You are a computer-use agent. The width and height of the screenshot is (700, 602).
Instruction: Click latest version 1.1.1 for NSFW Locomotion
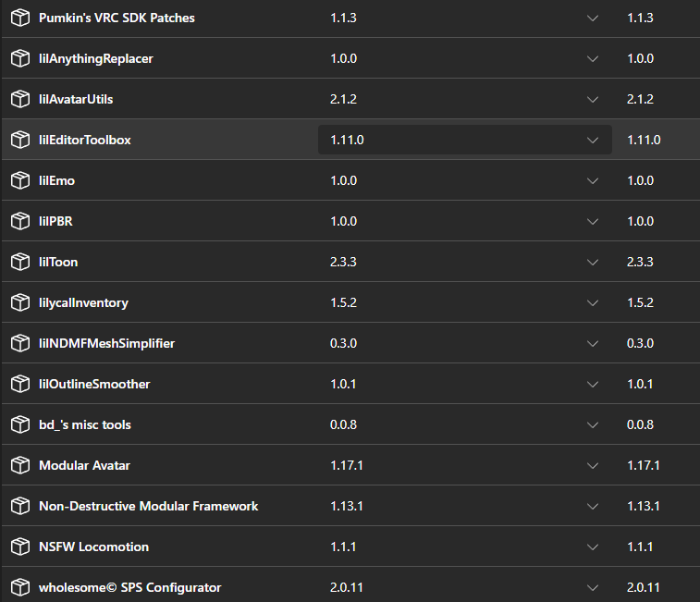[640, 547]
